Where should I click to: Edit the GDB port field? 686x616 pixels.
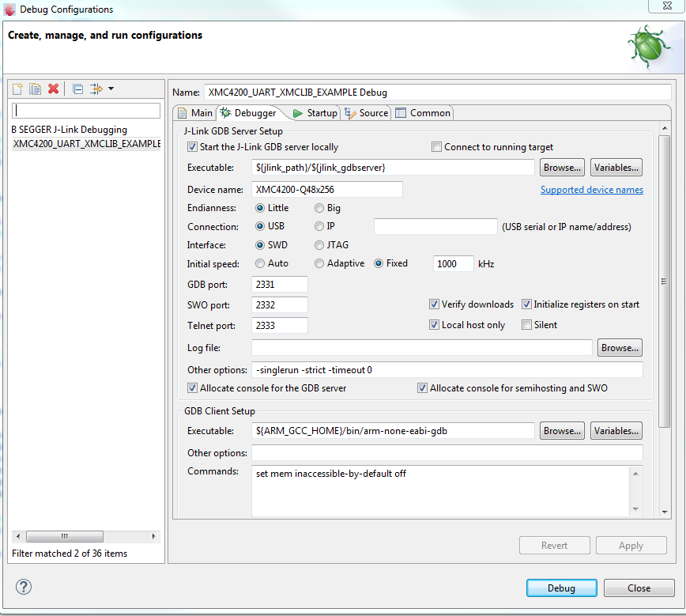(280, 285)
